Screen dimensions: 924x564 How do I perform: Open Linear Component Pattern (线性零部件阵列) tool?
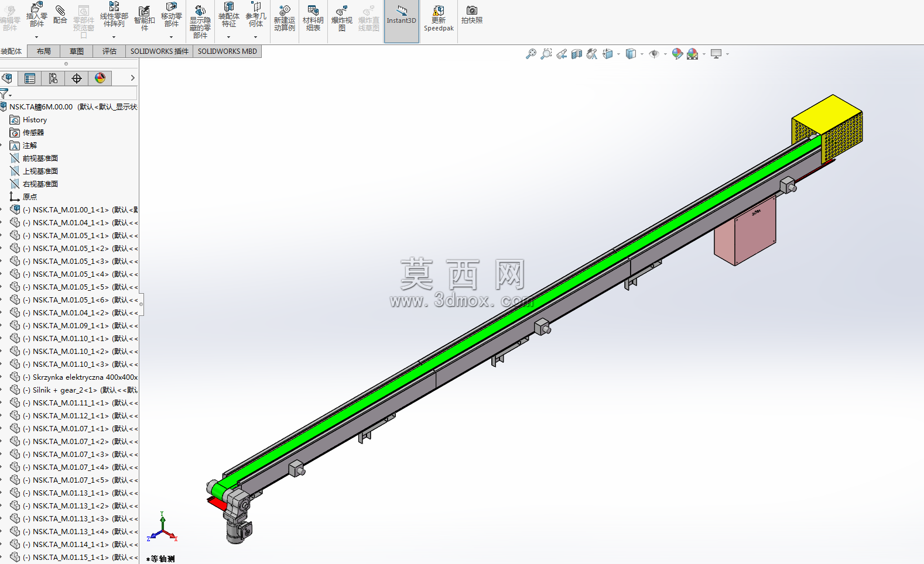pyautogui.click(x=114, y=15)
